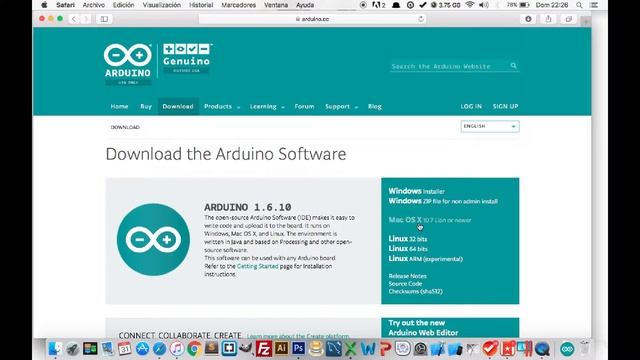Click the LOG IN link

click(471, 106)
